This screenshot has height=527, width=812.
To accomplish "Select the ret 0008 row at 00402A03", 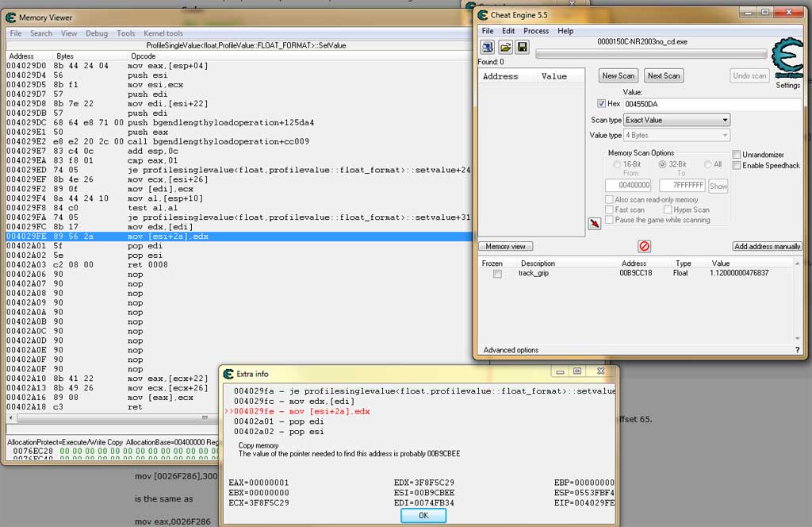I will pos(239,265).
